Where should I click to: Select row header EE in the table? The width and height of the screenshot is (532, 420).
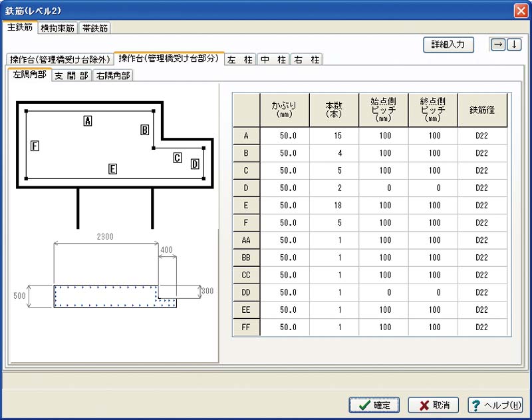coord(246,310)
